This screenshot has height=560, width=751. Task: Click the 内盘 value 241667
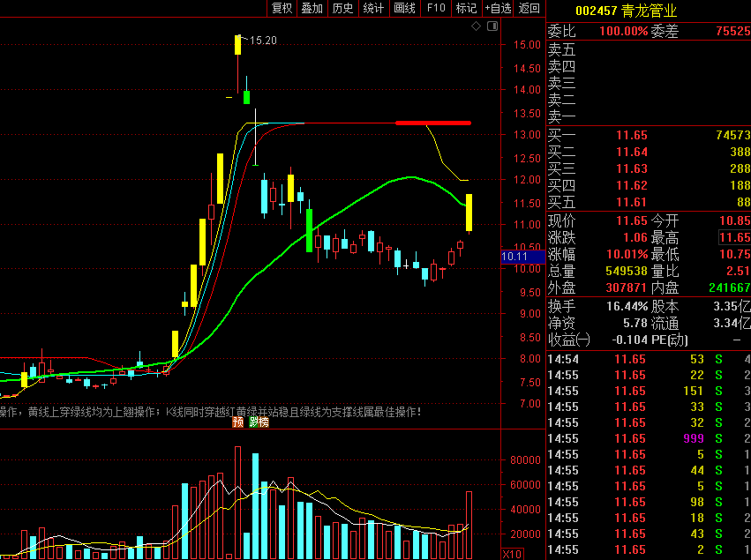(x=730, y=287)
